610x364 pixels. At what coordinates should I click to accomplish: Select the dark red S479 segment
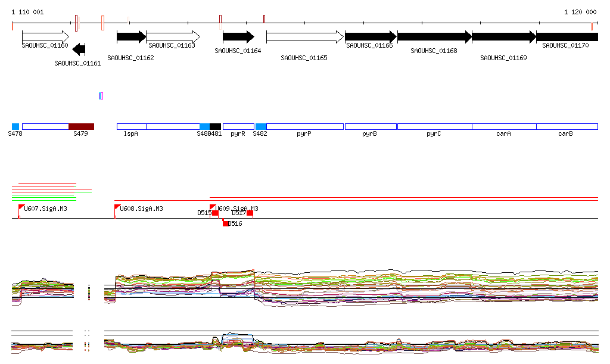[x=81, y=126]
